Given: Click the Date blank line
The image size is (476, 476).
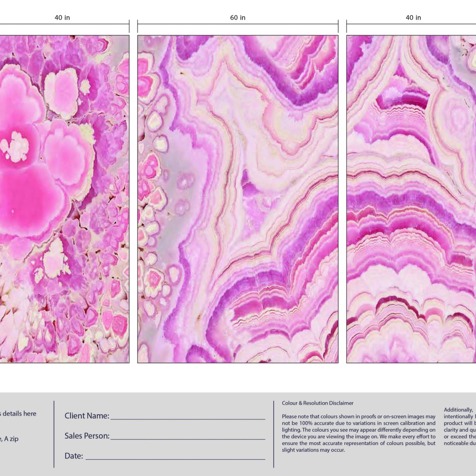Looking at the screenshot, I should (175, 459).
